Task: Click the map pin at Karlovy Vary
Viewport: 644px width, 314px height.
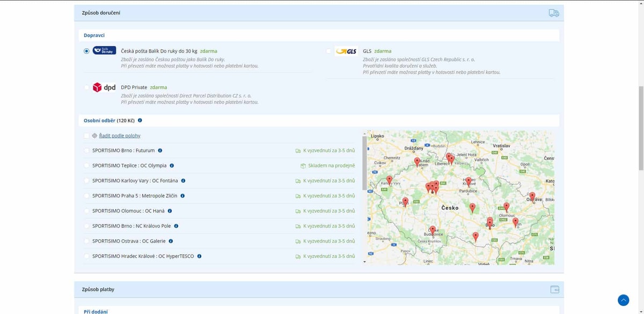Action: (x=389, y=180)
